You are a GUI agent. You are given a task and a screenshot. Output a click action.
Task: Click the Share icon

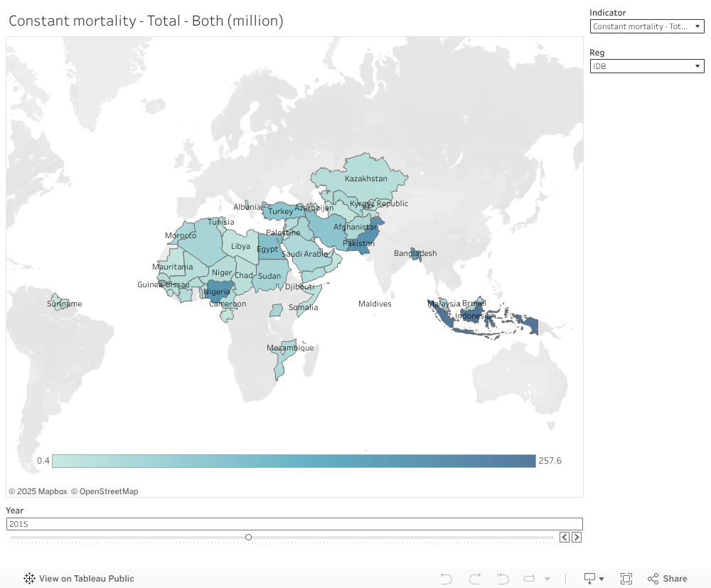[x=667, y=579]
